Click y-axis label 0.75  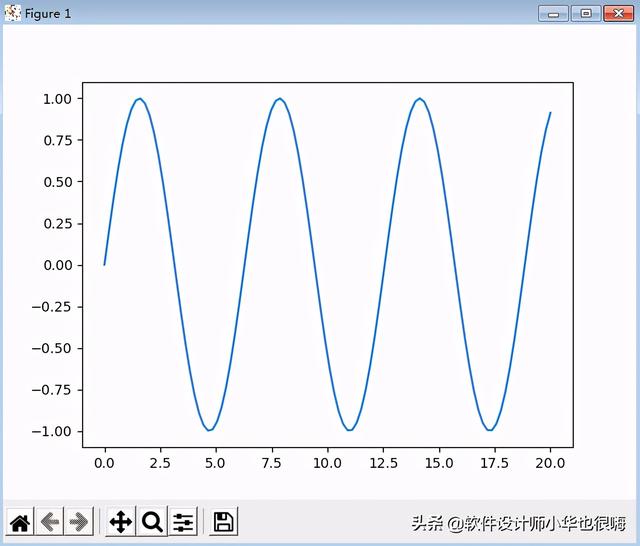(x=58, y=140)
